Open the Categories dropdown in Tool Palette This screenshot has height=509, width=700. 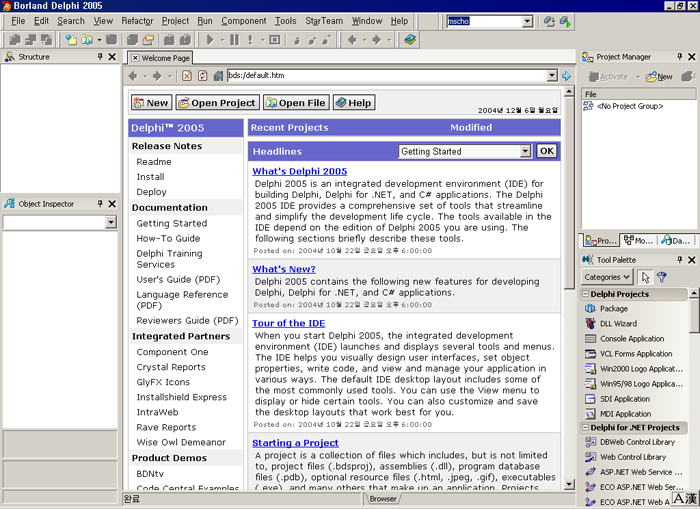click(607, 277)
